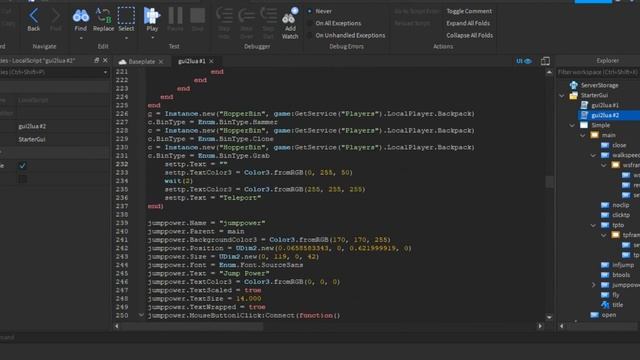This screenshot has width=640, height=360.
Task: Select StarterGui folder in Explorer
Action: point(594,95)
